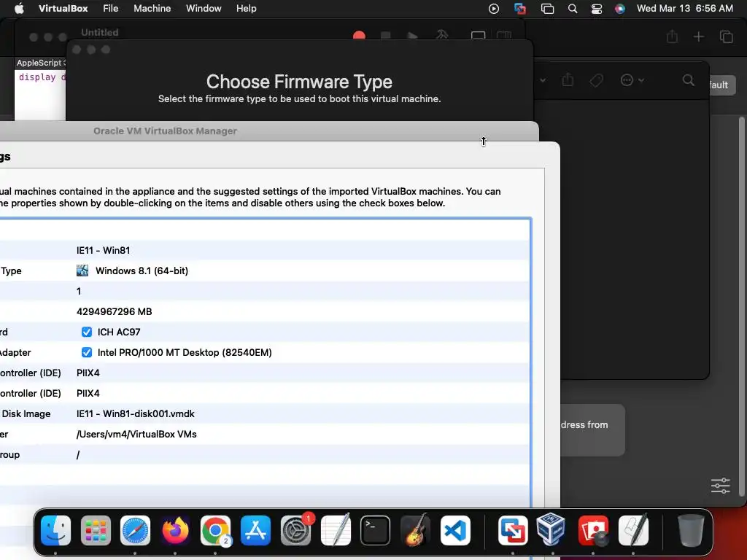Click the plus new tab icon
747x560 pixels.
click(x=698, y=36)
